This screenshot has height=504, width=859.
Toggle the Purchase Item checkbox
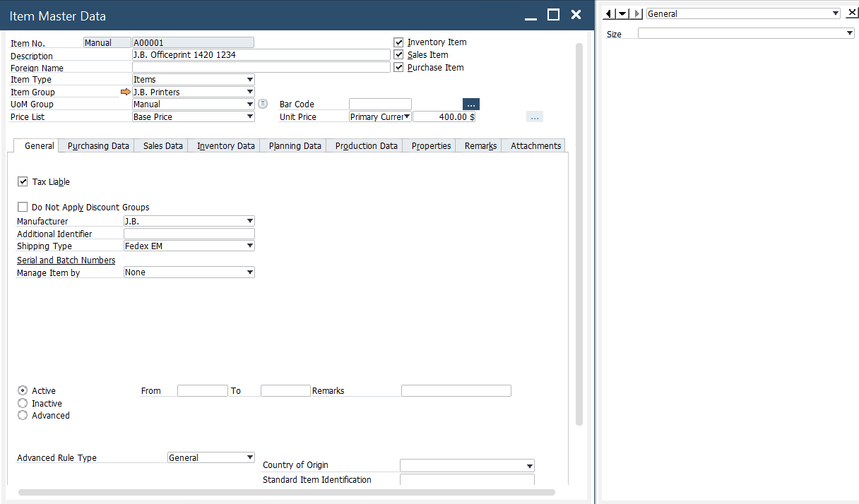click(399, 67)
